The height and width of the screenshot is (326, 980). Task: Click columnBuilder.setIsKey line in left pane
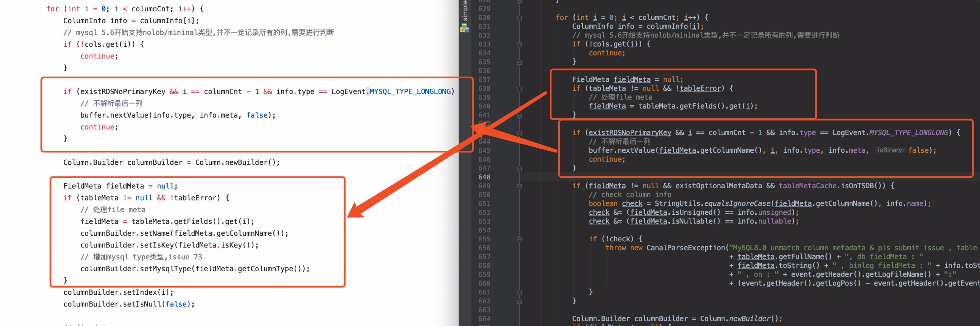pyautogui.click(x=169, y=245)
